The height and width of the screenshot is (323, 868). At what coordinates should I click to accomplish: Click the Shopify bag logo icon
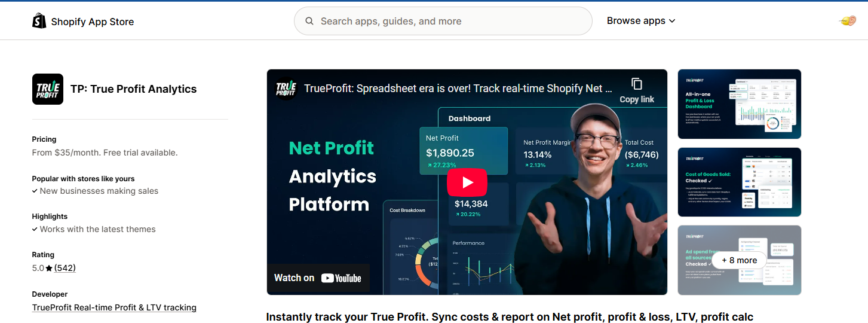(x=39, y=21)
